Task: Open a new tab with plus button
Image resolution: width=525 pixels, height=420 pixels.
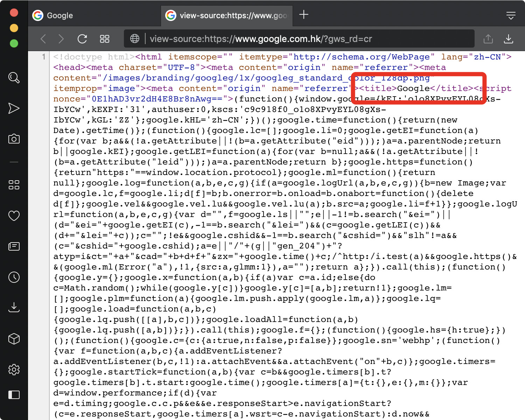Action: point(304,15)
